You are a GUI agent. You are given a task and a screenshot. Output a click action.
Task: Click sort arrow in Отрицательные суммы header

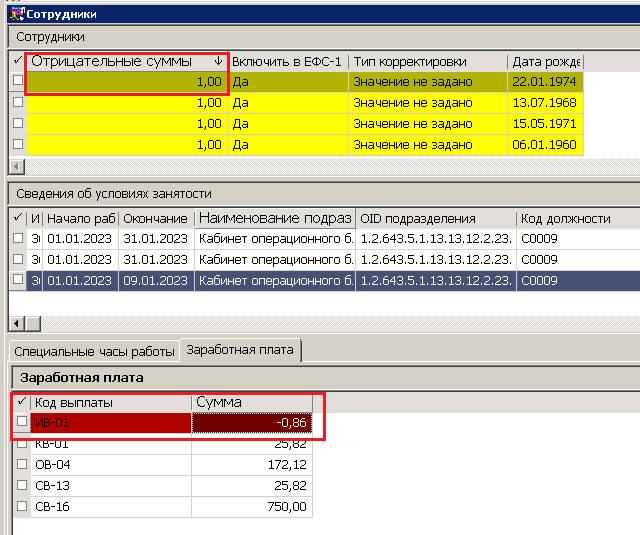[218, 61]
